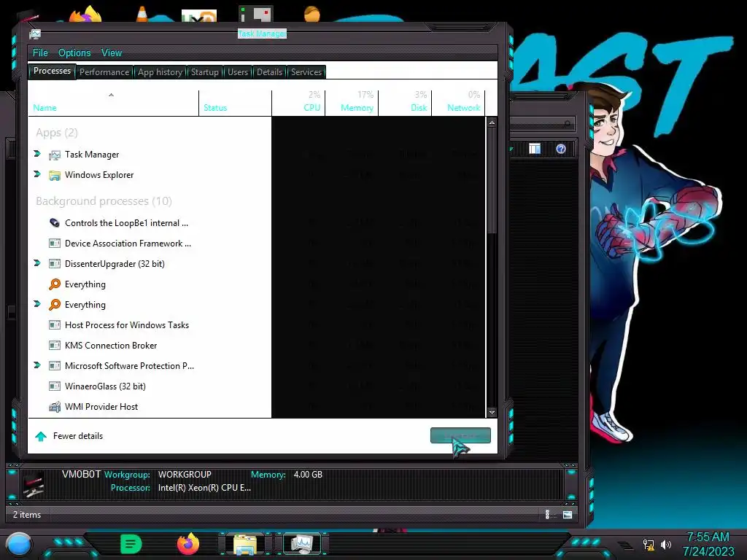This screenshot has width=747, height=560.
Task: Click the process list scroll up arrow
Action: (x=492, y=122)
